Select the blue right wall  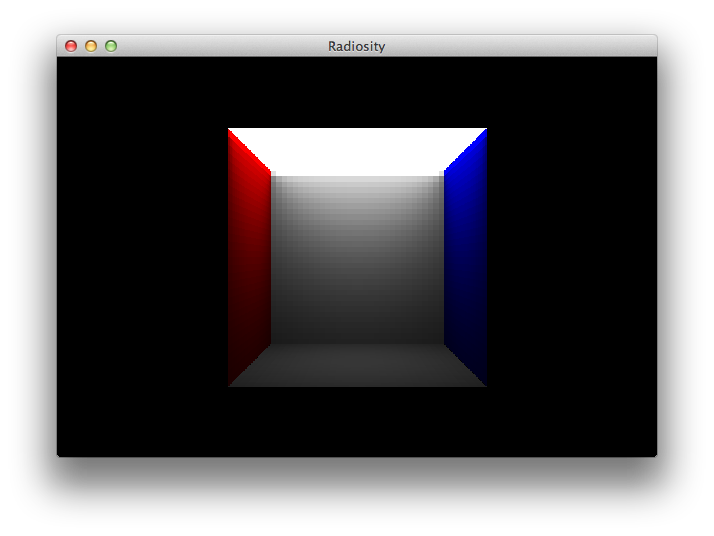pos(466,255)
